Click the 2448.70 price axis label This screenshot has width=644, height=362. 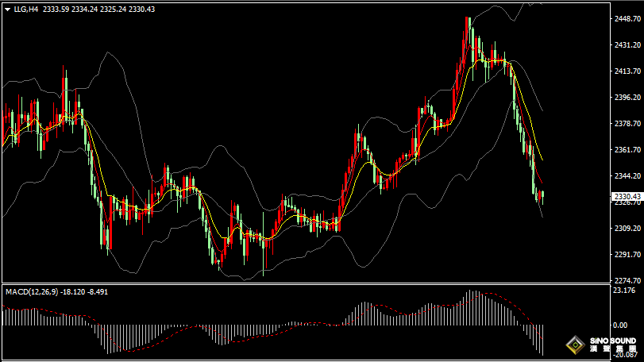point(627,19)
